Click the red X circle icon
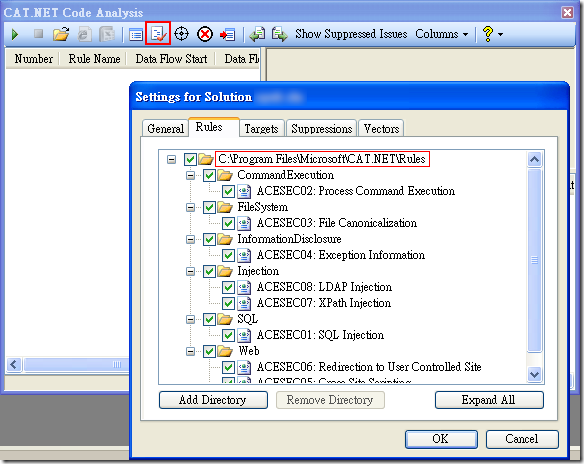The height and width of the screenshot is (464, 584). (x=204, y=34)
